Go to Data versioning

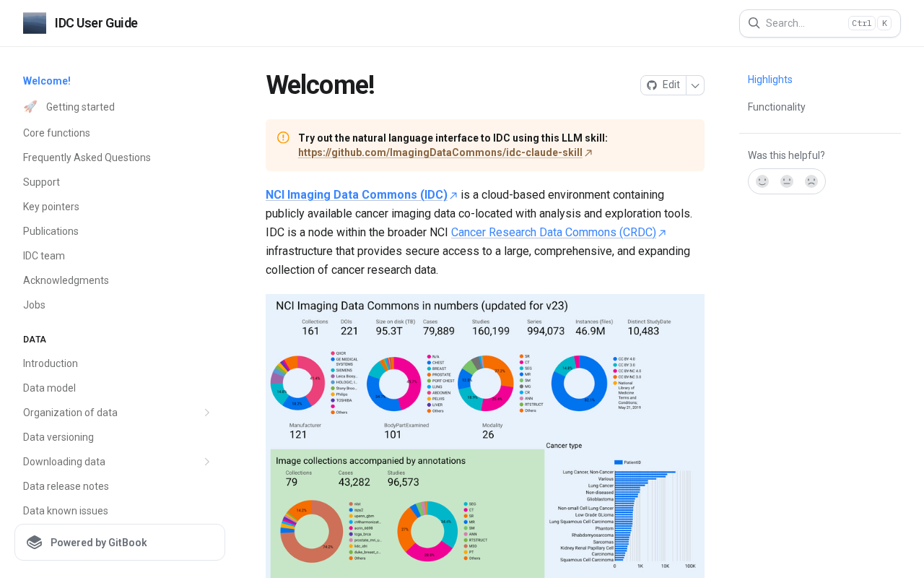click(x=58, y=437)
